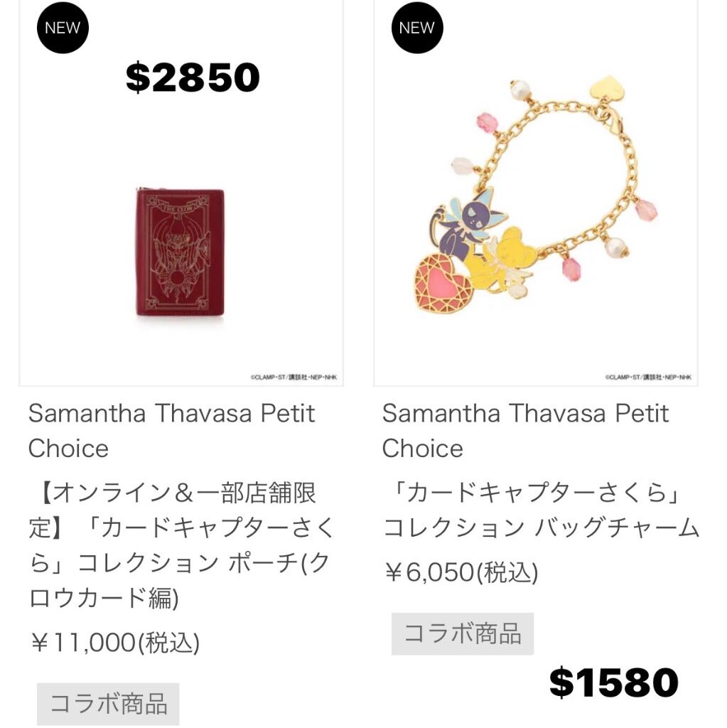
Task: Click the CLAMP copyright text under the pouch
Action: (294, 377)
